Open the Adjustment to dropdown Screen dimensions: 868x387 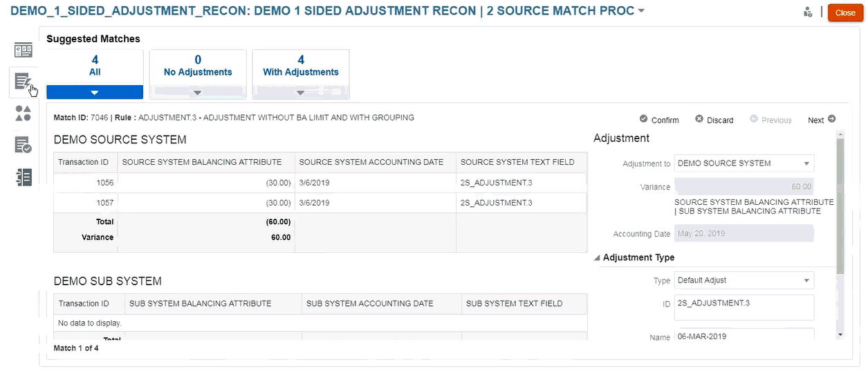[x=806, y=164]
